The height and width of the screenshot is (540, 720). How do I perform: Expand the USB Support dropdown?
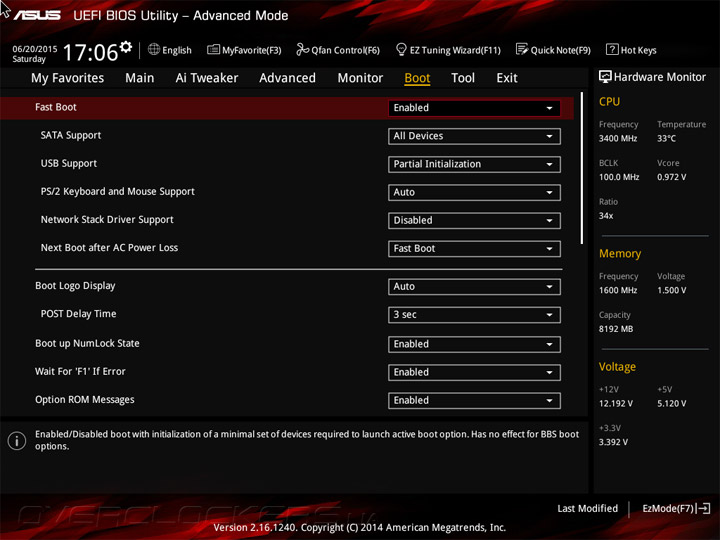[474, 164]
